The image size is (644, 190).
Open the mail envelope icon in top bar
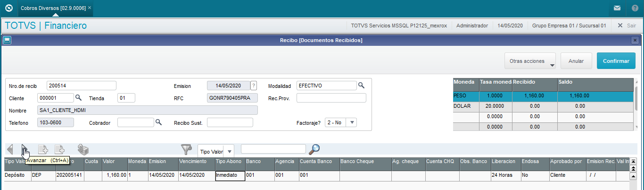[617, 8]
